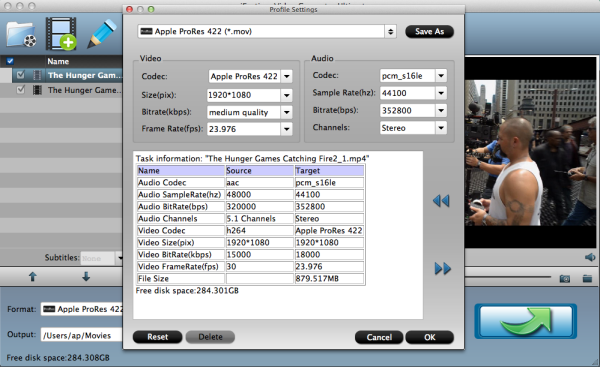The width and height of the screenshot is (600, 367).
Task: Open snapshot folder icon
Action: [x=587, y=278]
